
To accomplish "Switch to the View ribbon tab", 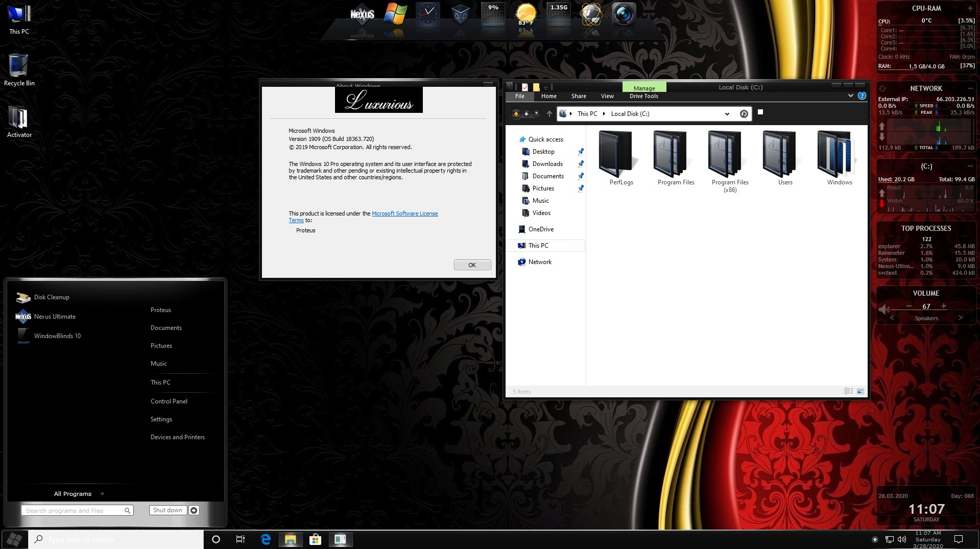I will click(x=607, y=96).
